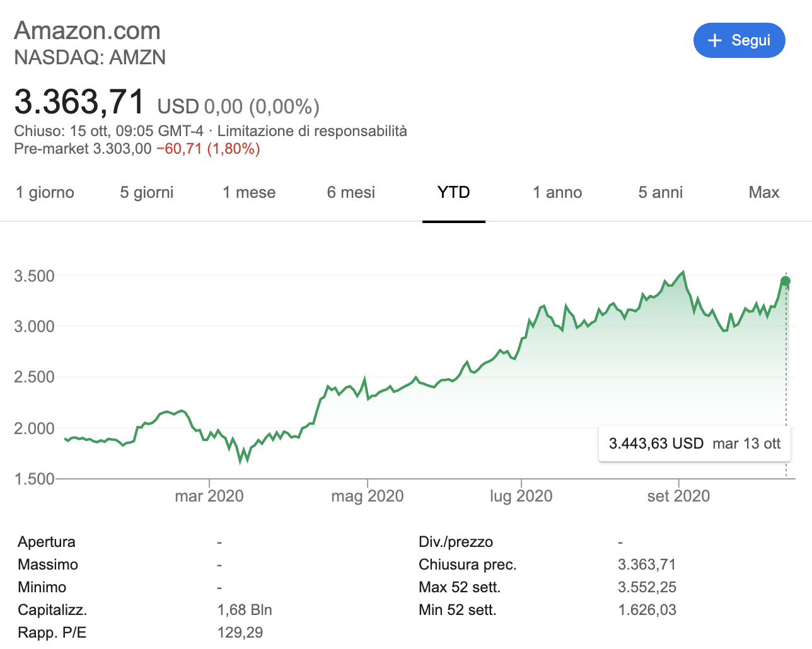Select the 1 giorno time range tab

coord(45,192)
